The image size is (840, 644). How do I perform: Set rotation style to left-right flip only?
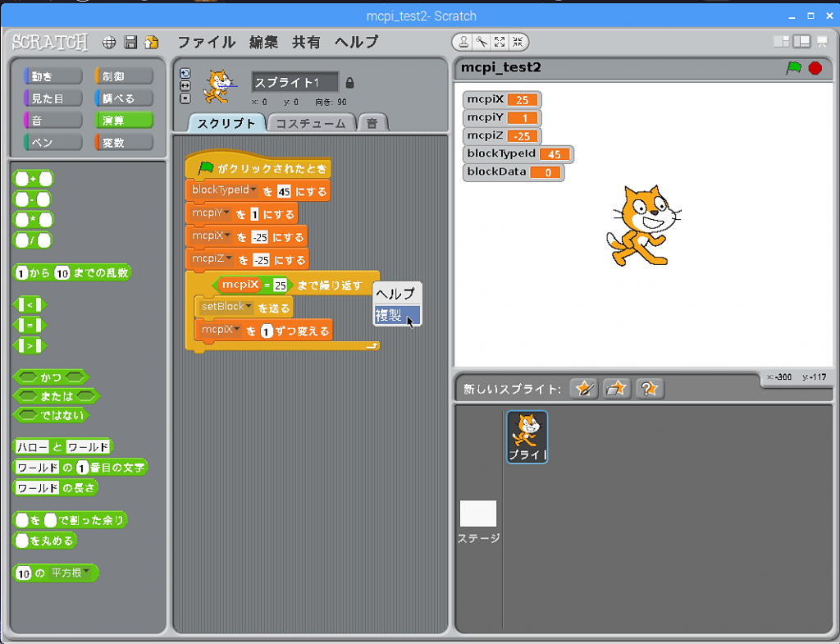[185, 85]
